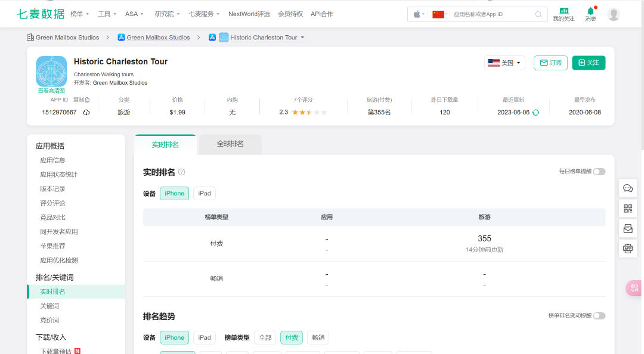Select iPad device in 实时排名
The height and width of the screenshot is (354, 644).
point(205,194)
